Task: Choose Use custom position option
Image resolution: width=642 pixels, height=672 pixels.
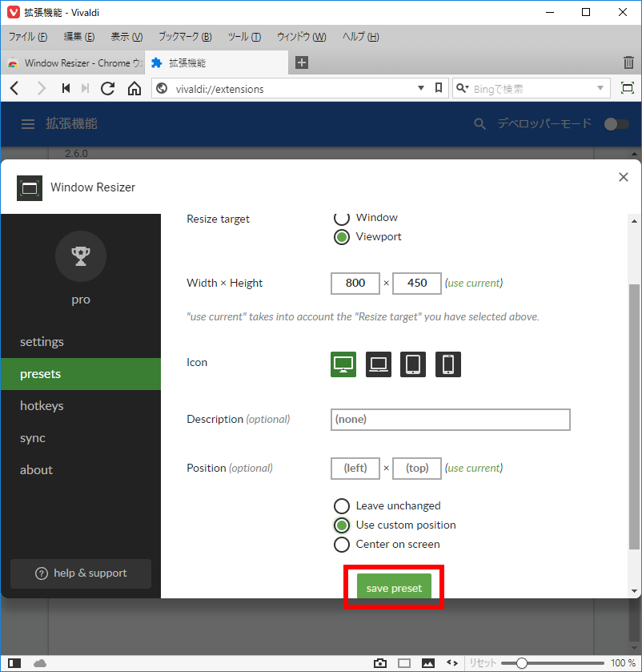Action: point(341,525)
